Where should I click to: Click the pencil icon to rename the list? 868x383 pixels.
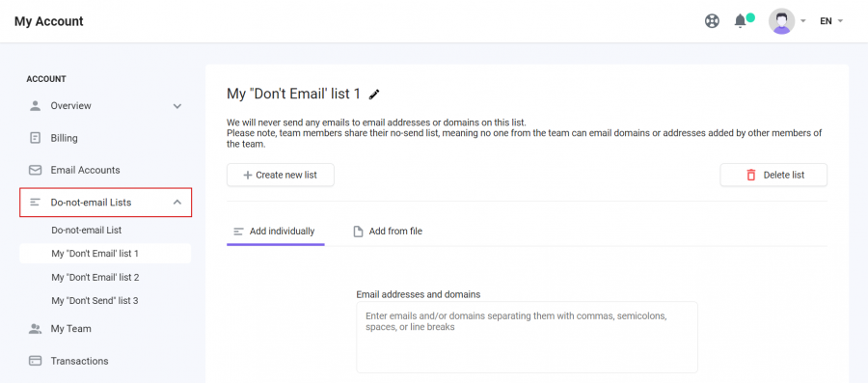[375, 95]
